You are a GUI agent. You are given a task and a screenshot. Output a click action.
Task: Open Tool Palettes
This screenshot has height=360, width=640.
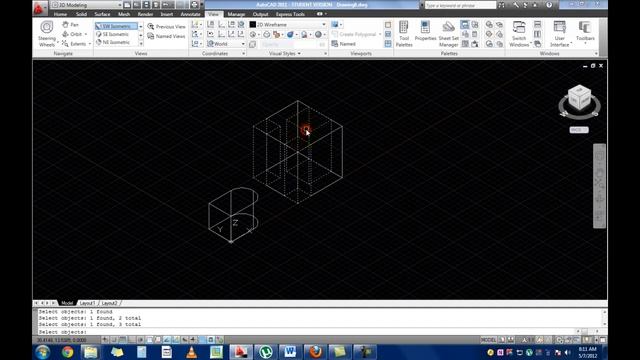[404, 33]
